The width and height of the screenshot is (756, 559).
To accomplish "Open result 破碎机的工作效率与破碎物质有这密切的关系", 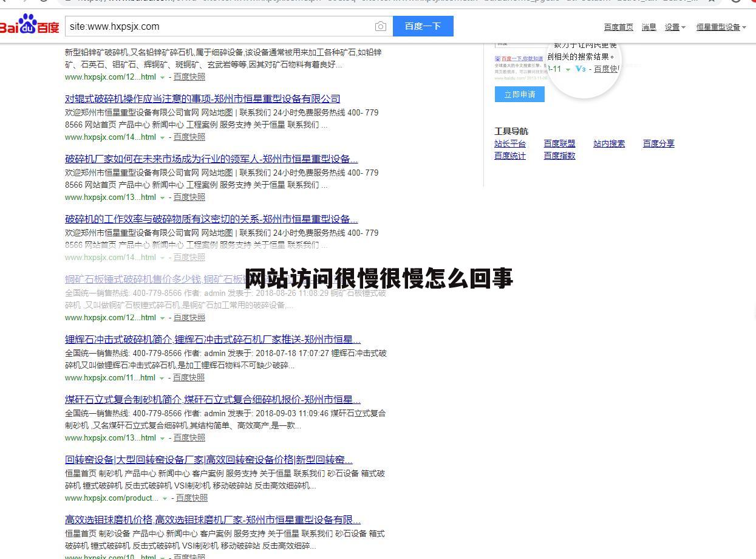I will coord(211,219).
